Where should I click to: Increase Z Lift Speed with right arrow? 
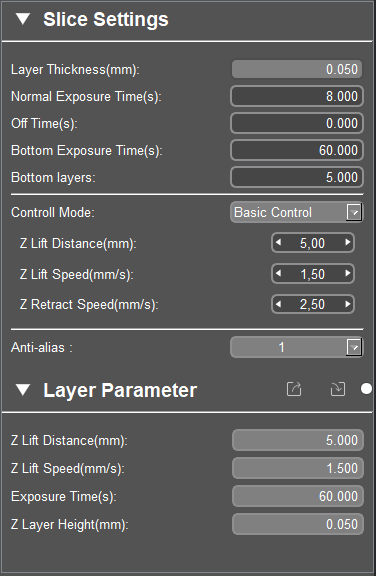[347, 273]
